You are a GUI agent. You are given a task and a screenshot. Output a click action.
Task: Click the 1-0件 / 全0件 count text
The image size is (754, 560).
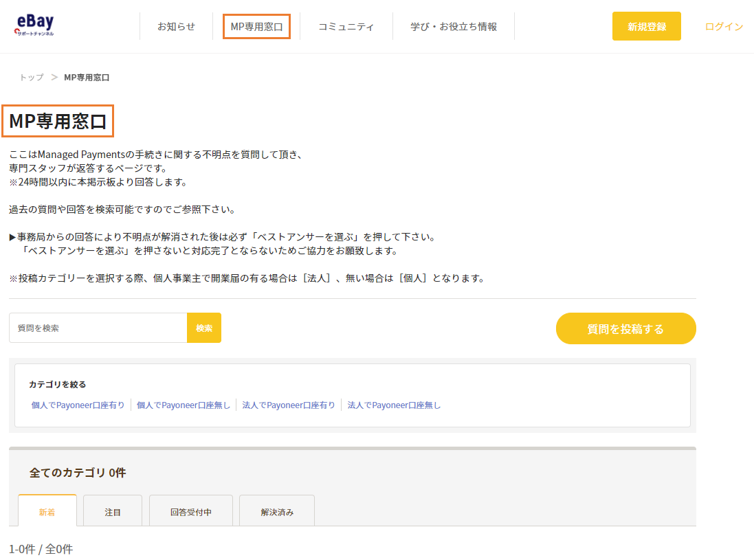[x=41, y=549]
